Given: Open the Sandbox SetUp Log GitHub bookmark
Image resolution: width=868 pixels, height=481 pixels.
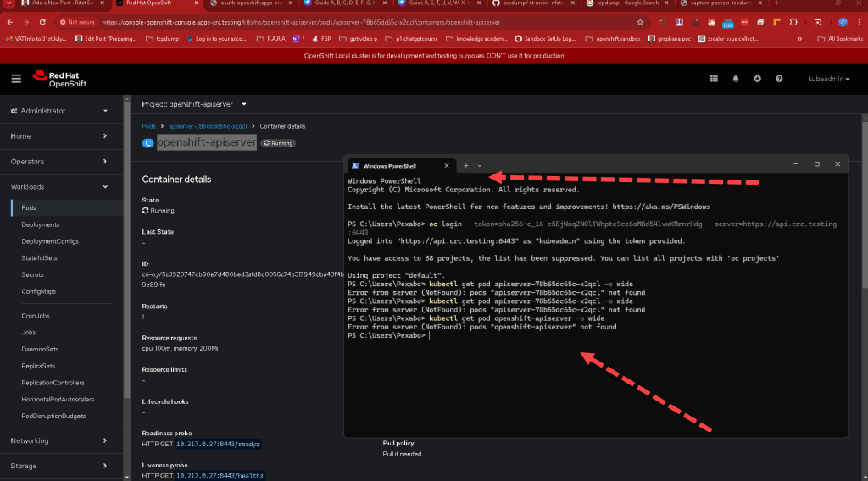Looking at the screenshot, I should 545,39.
